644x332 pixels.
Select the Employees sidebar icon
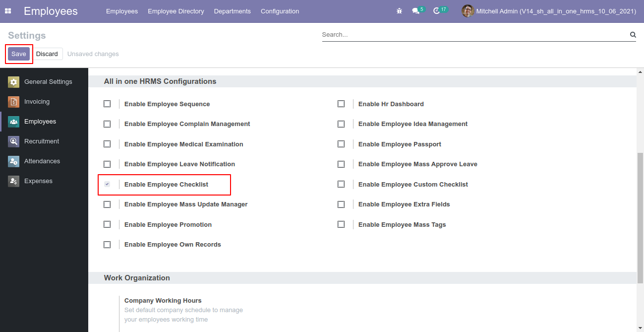click(x=13, y=122)
